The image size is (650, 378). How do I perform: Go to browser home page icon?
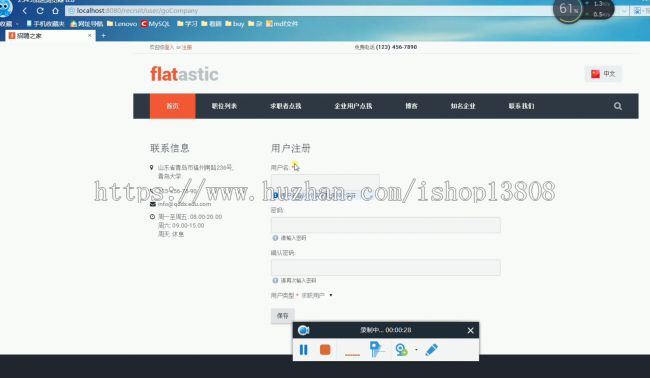click(x=55, y=11)
